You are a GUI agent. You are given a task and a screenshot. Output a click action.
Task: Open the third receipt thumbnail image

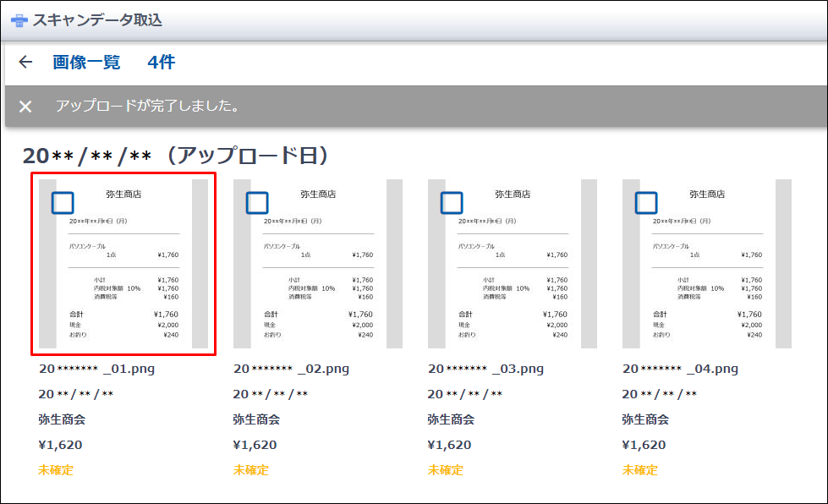coord(513,279)
